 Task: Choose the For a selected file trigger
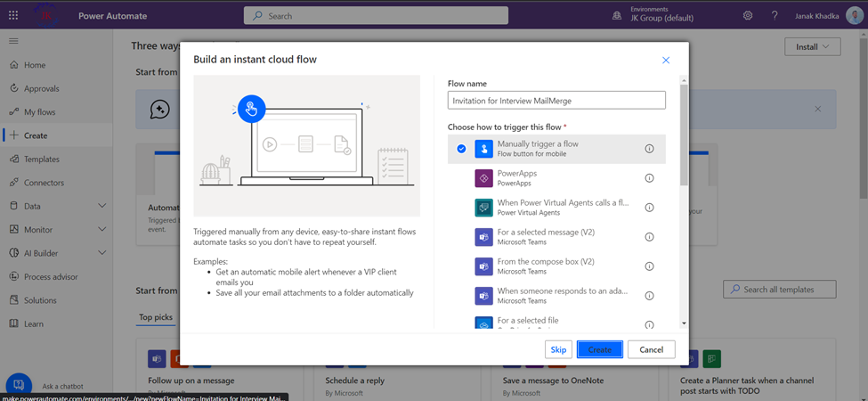pos(556,321)
